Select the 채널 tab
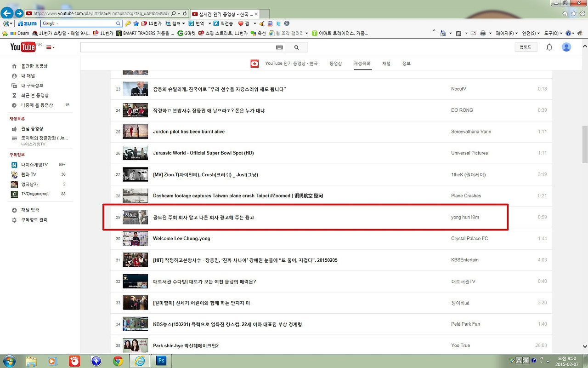588x368 pixels. [x=386, y=63]
